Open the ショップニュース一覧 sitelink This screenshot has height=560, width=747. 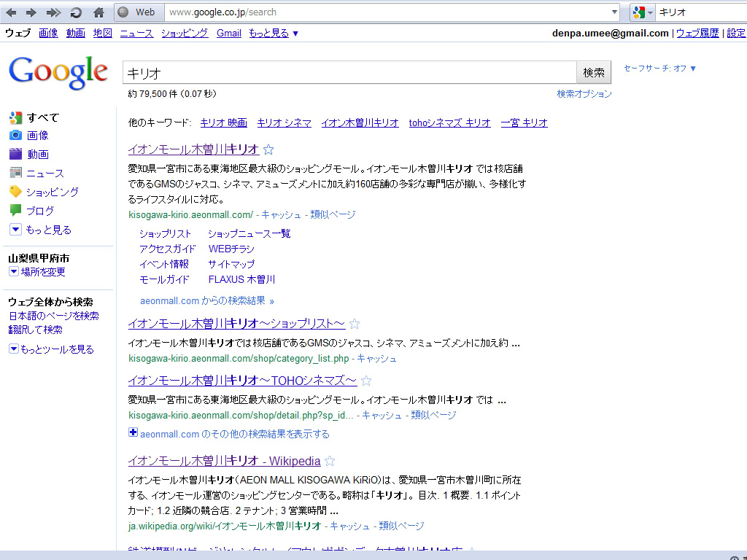tap(249, 234)
